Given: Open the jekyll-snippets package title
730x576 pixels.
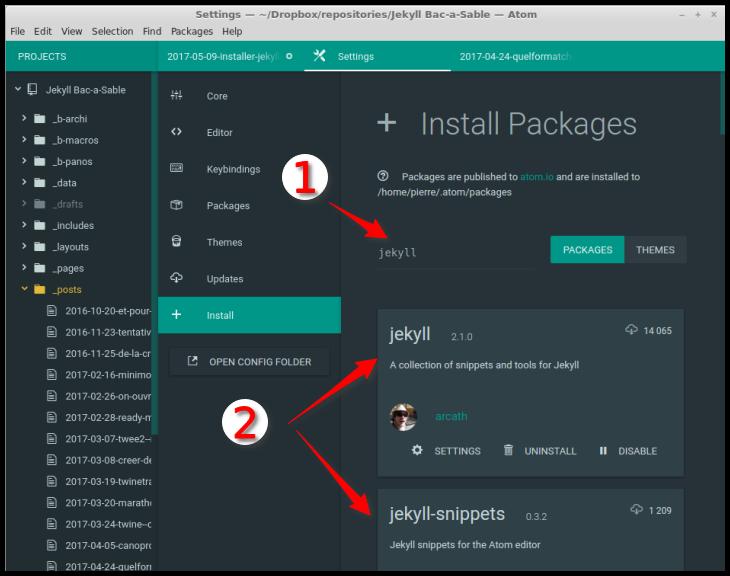Looking at the screenshot, I should tap(446, 514).
